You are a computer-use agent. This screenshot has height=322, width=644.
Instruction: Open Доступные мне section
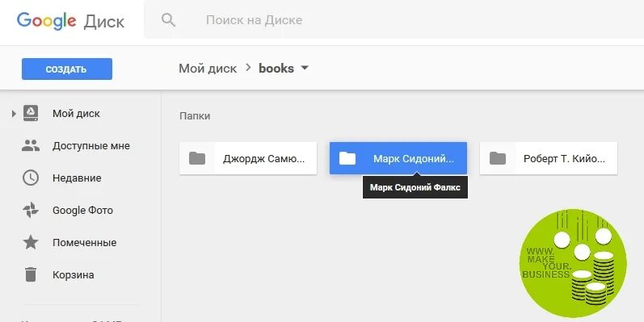point(90,145)
